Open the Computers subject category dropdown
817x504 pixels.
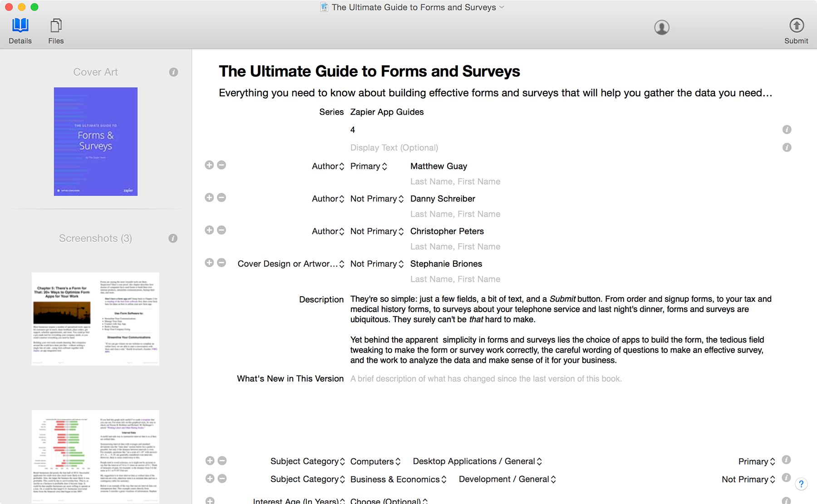(x=375, y=461)
